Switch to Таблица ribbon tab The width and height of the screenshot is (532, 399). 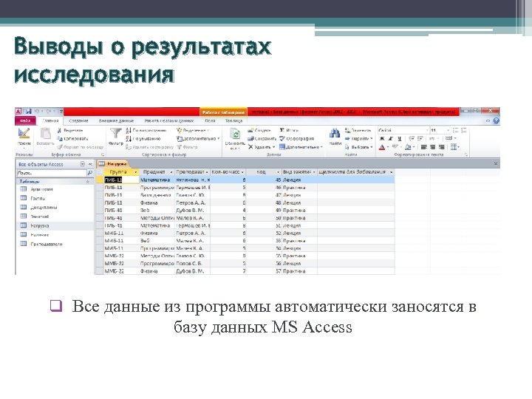[x=233, y=120]
